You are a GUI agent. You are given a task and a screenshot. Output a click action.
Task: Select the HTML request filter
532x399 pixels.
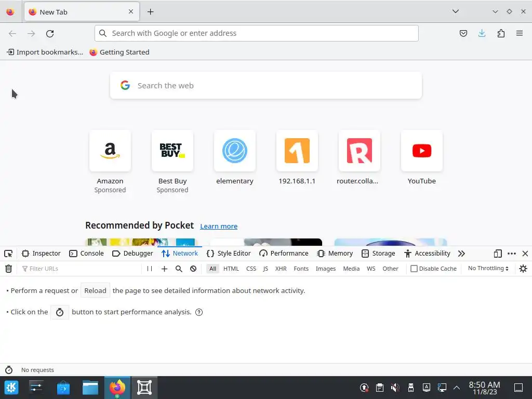(231, 269)
